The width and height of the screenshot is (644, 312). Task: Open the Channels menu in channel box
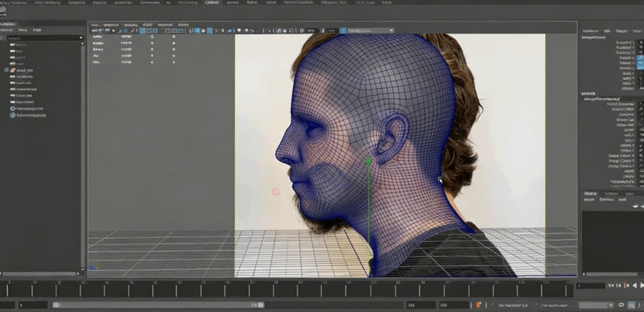coord(589,31)
